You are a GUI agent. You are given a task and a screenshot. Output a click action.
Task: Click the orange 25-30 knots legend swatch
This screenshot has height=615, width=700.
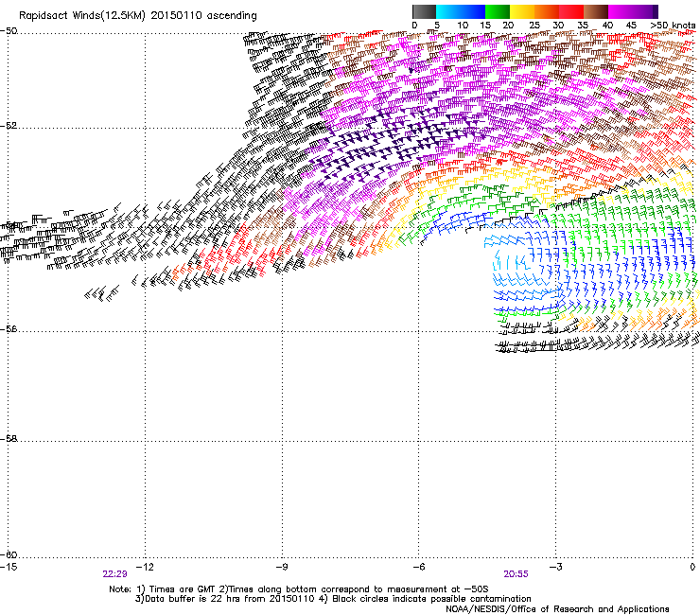pyautogui.click(x=547, y=11)
